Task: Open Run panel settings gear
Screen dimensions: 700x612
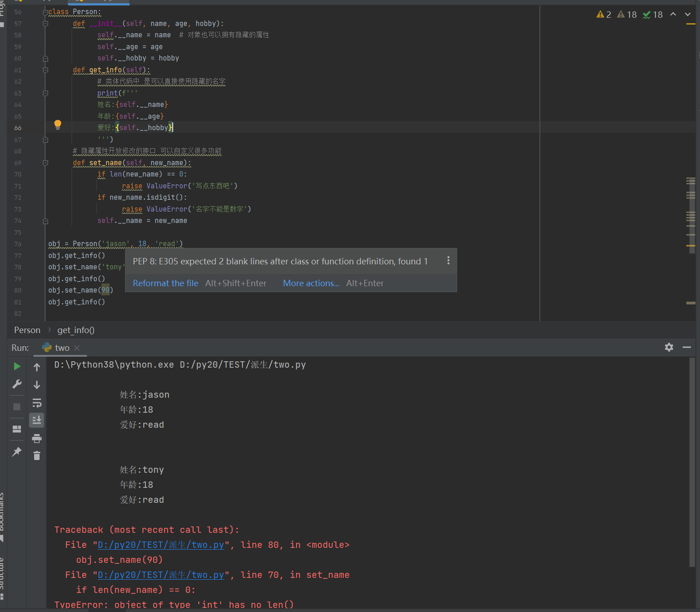Action: (669, 347)
